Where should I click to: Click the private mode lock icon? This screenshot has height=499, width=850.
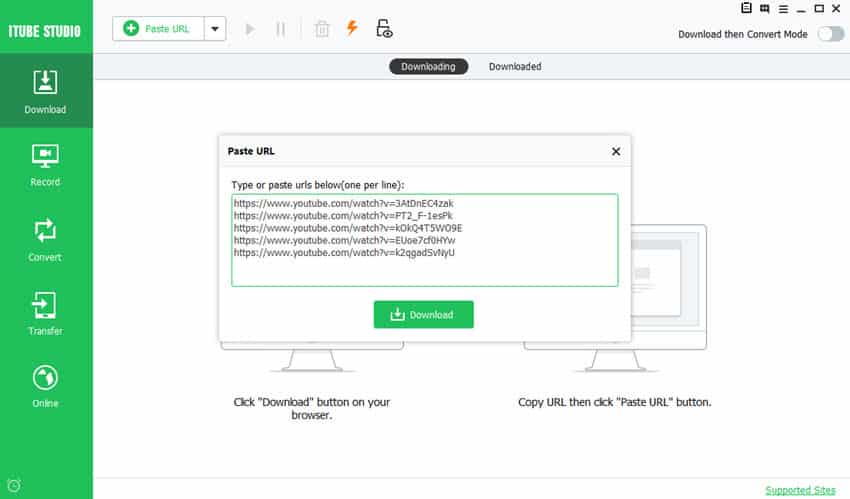(x=384, y=29)
